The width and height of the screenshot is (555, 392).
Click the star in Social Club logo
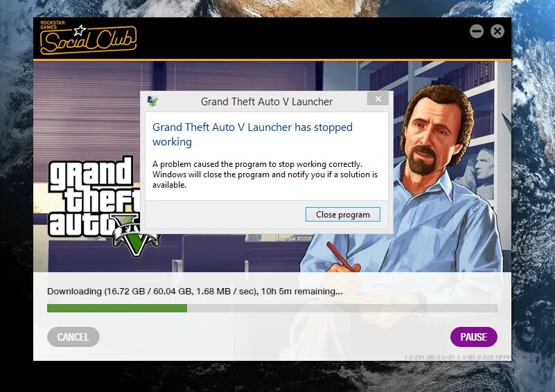pyautogui.click(x=80, y=30)
